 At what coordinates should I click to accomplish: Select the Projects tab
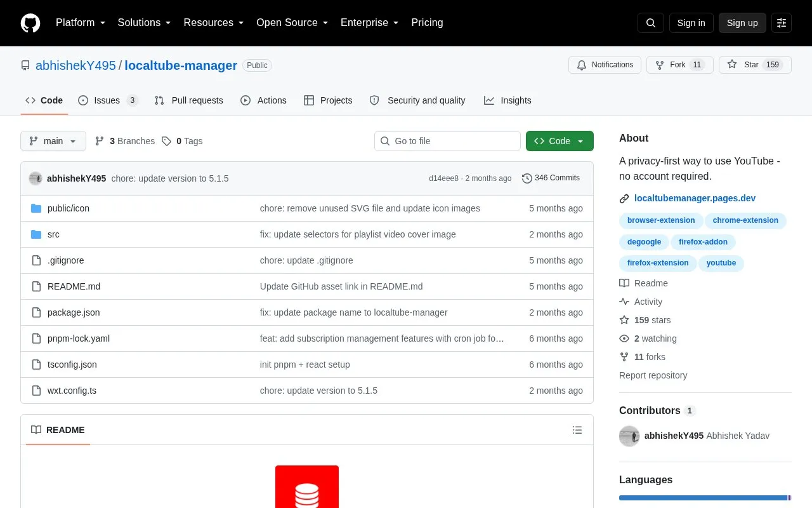pos(328,100)
